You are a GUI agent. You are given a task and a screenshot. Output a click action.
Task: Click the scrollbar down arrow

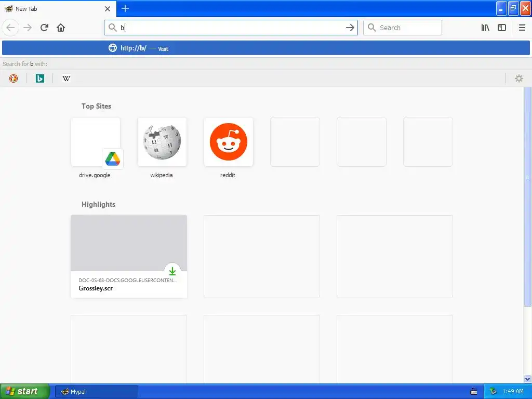click(528, 379)
